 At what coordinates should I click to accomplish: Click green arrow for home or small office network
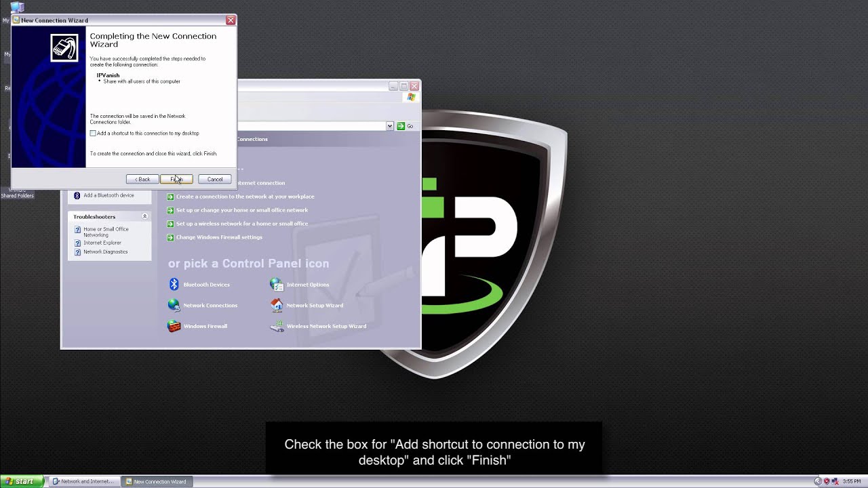click(x=170, y=210)
